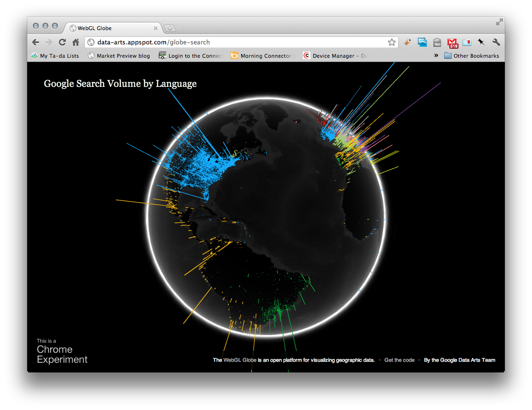Click the bug-shaped extension icon
532x410 pixels.
[x=407, y=42]
